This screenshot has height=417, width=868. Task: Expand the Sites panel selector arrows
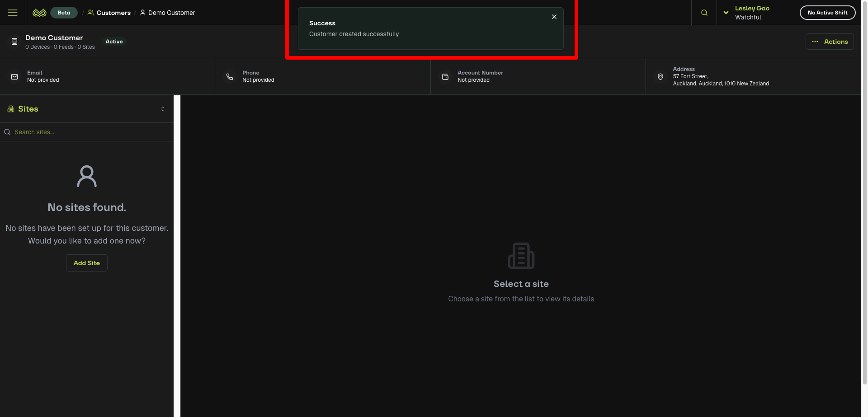click(163, 109)
